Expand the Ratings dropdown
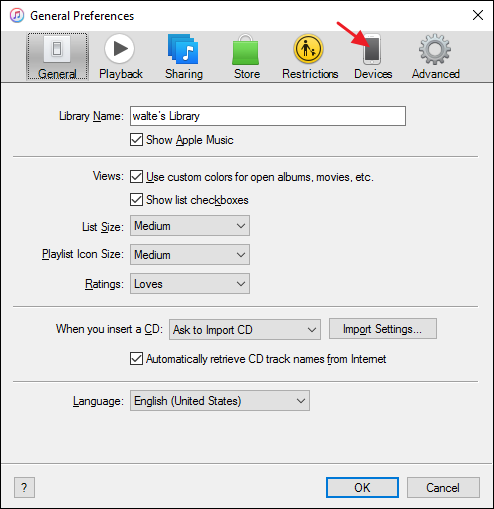This screenshot has height=509, width=494. 190,284
